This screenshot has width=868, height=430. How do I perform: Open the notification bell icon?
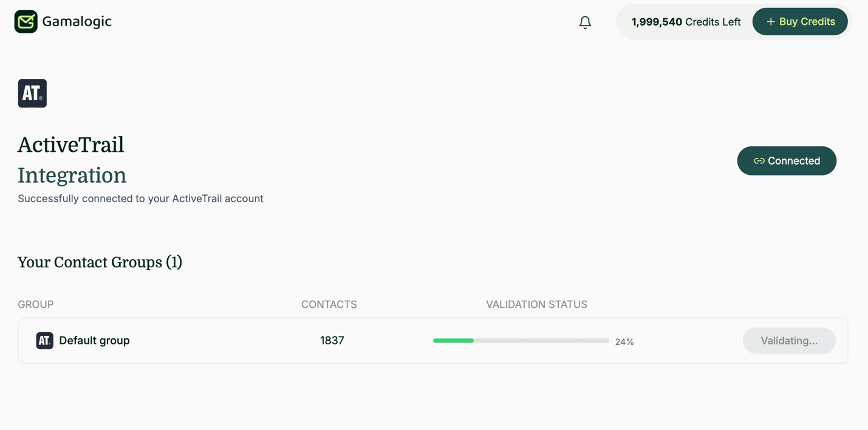(584, 21)
